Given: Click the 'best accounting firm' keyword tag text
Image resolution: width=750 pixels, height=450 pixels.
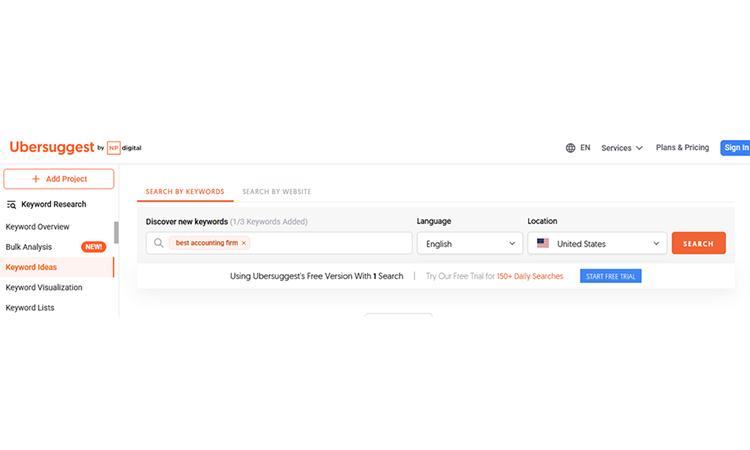Looking at the screenshot, I should pos(207,243).
